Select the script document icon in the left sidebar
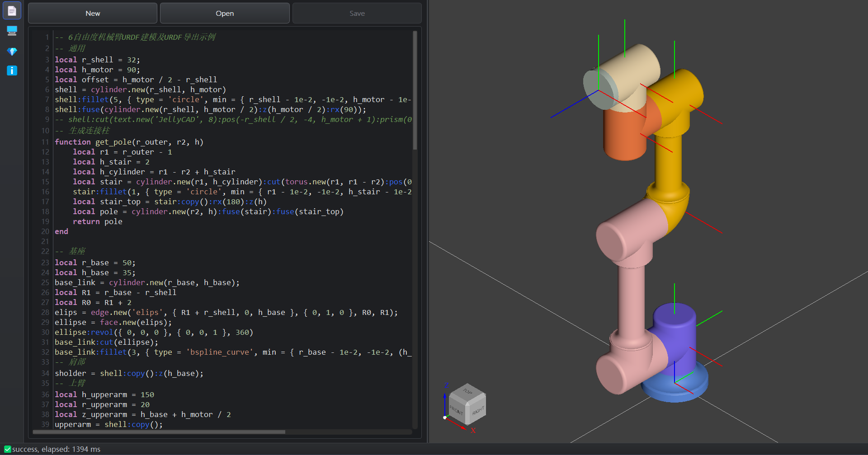 tap(12, 10)
